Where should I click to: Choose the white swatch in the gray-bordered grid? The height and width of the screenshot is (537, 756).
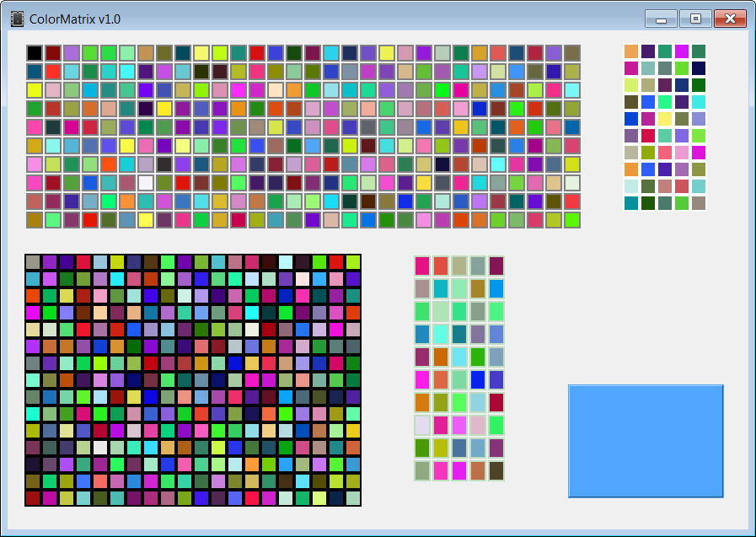(146, 183)
